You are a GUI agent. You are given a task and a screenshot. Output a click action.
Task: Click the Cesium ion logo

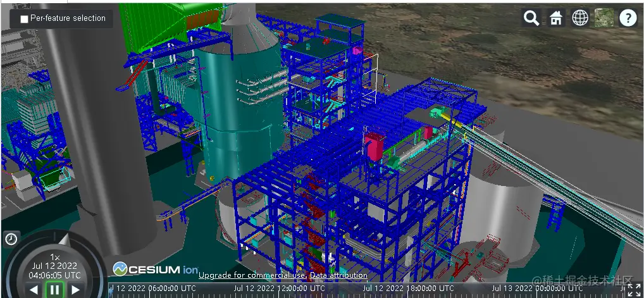coord(156,270)
